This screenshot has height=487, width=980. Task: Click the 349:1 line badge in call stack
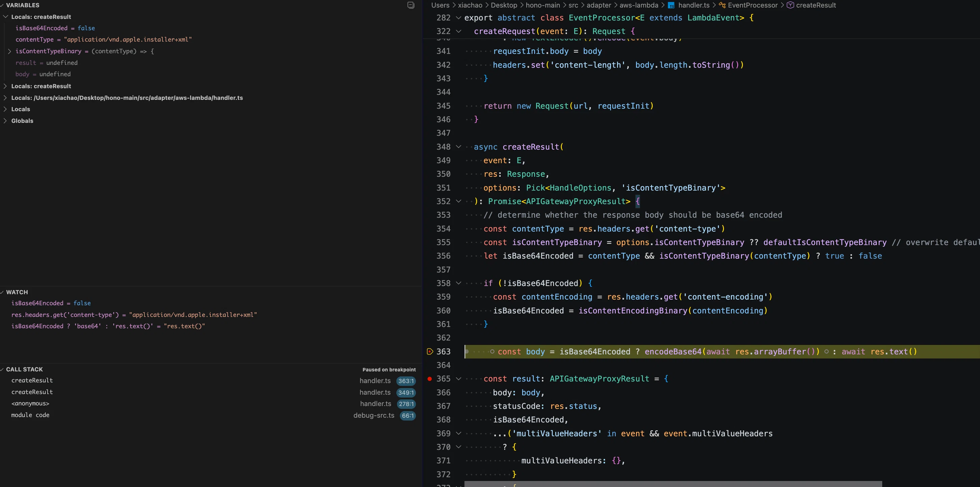(406, 392)
